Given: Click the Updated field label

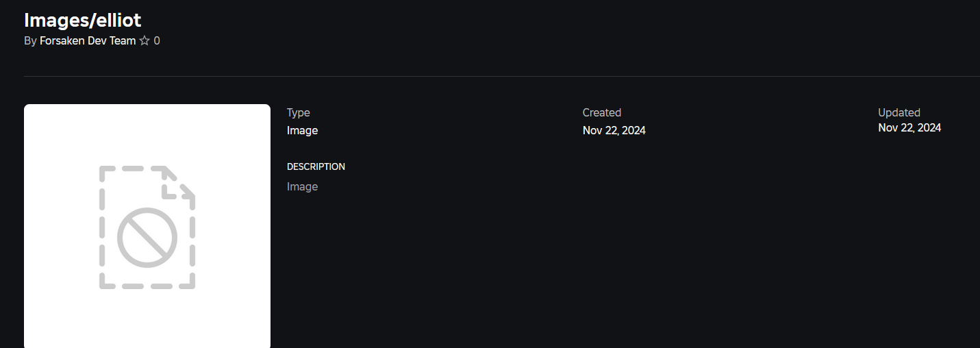Looking at the screenshot, I should pos(899,113).
